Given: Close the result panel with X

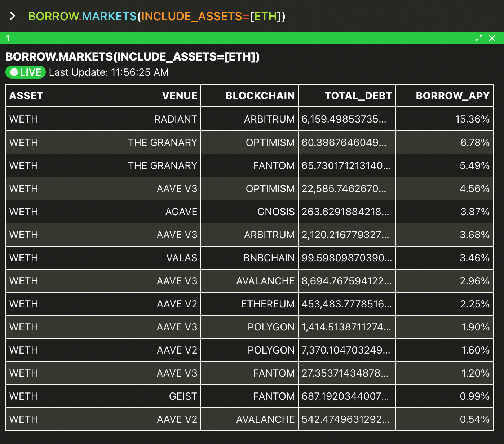Looking at the screenshot, I should (x=492, y=38).
